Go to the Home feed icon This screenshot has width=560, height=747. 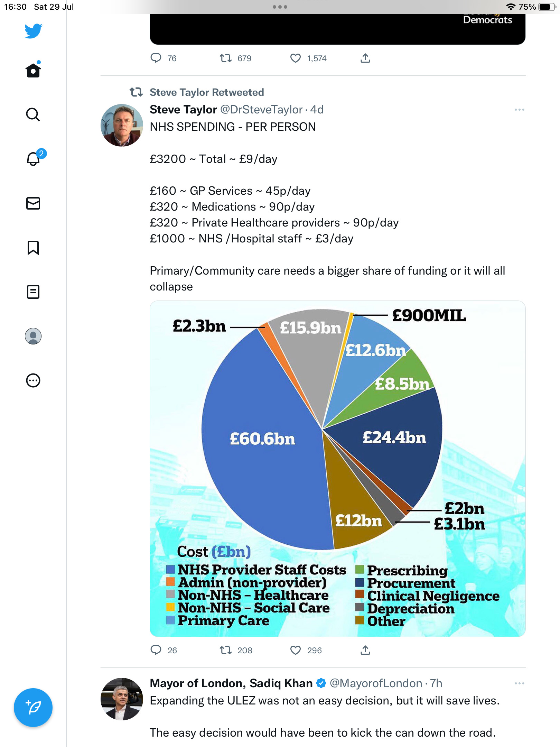point(33,70)
